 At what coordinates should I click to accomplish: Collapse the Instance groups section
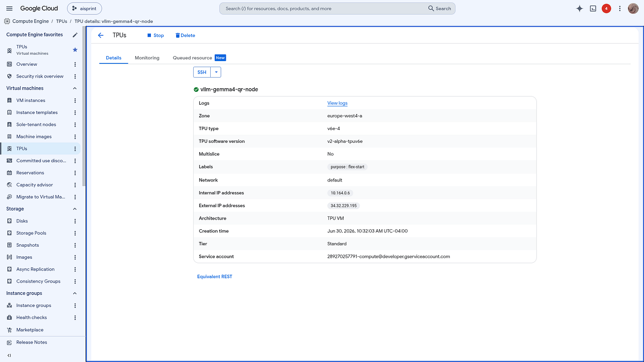pos(75,293)
